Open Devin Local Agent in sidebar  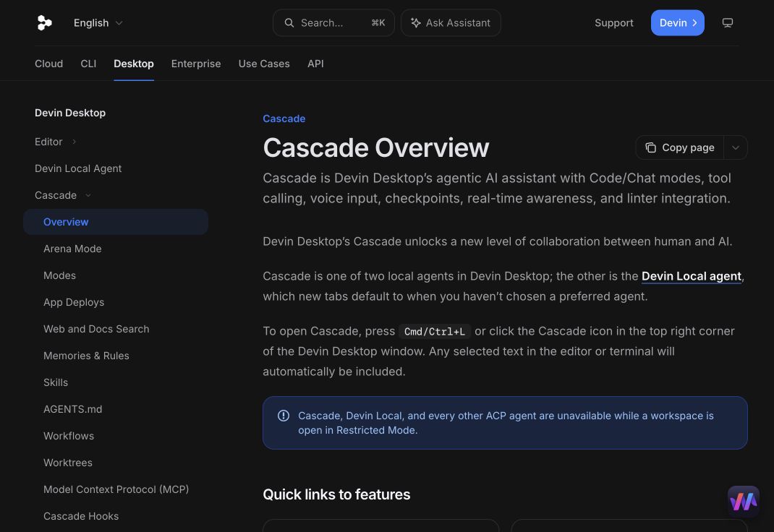pyautogui.click(x=78, y=168)
